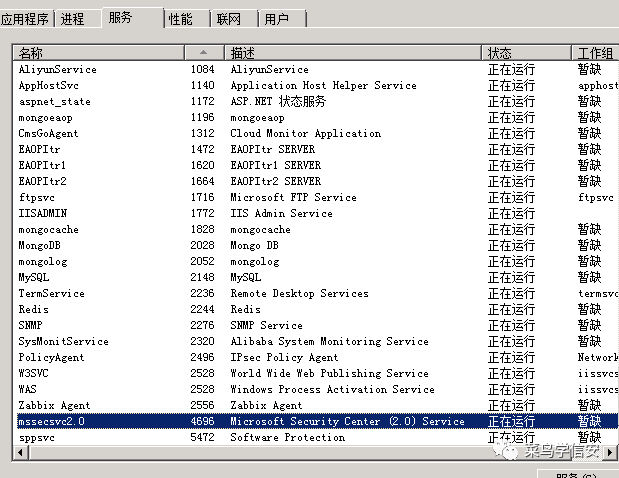Click the IPsec Policy Agent description
Image resolution: width=619 pixels, height=478 pixels.
[x=284, y=357]
